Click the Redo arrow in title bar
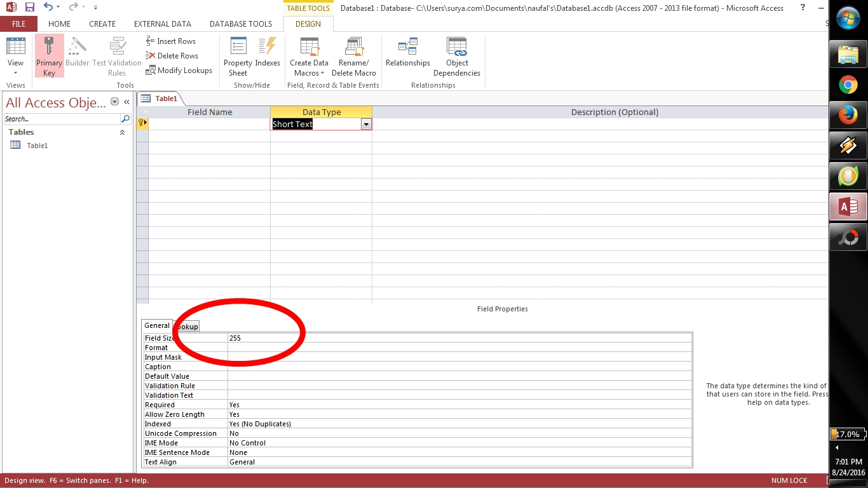 click(x=73, y=8)
